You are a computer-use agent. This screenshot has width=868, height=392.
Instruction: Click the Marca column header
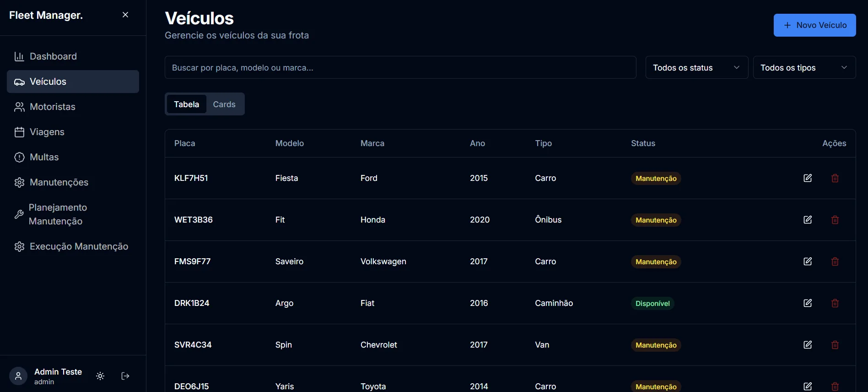(x=372, y=143)
